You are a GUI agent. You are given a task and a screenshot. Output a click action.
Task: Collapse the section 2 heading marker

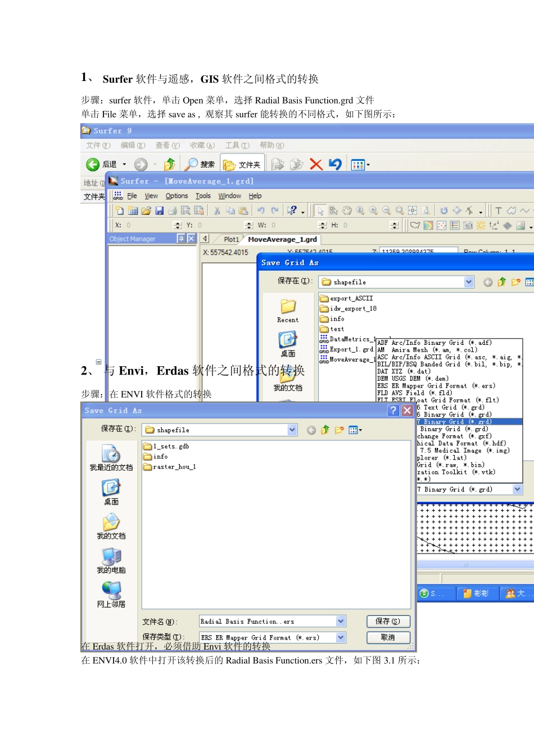98,362
